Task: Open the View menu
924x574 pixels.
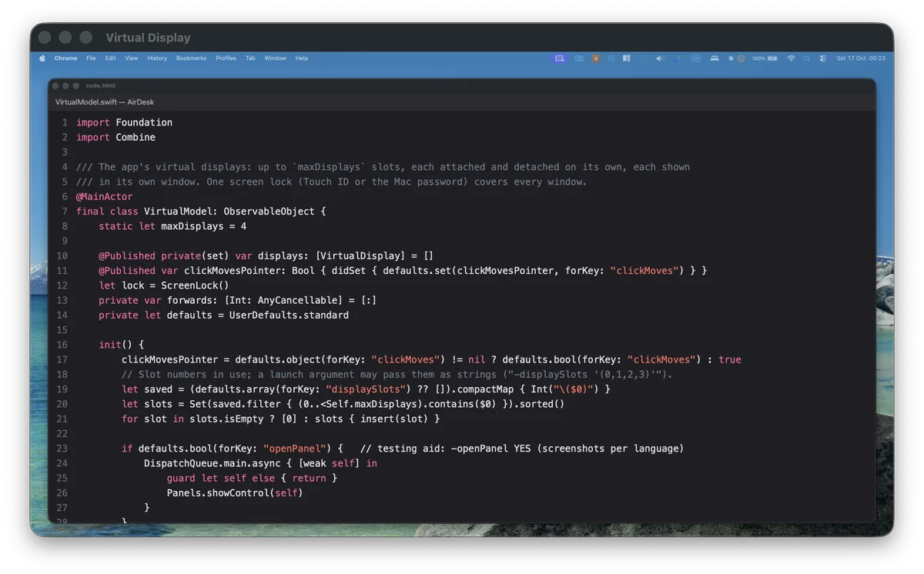Action: (x=132, y=58)
